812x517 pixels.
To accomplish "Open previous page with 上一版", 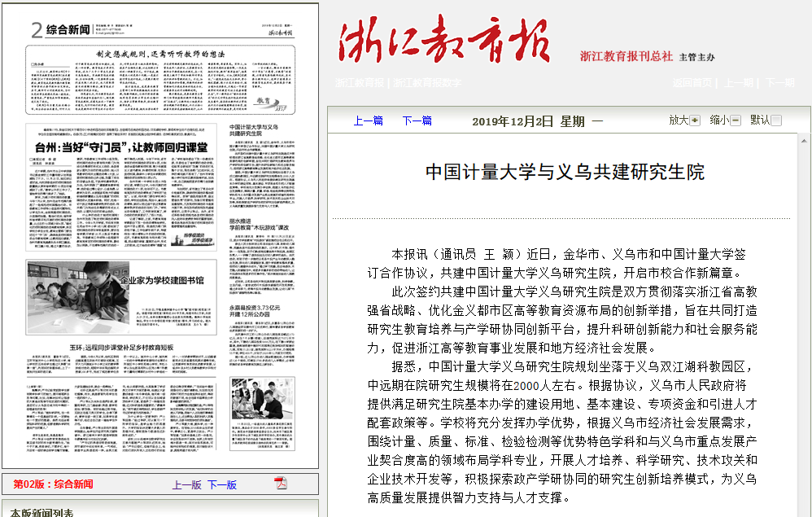I will [186, 484].
